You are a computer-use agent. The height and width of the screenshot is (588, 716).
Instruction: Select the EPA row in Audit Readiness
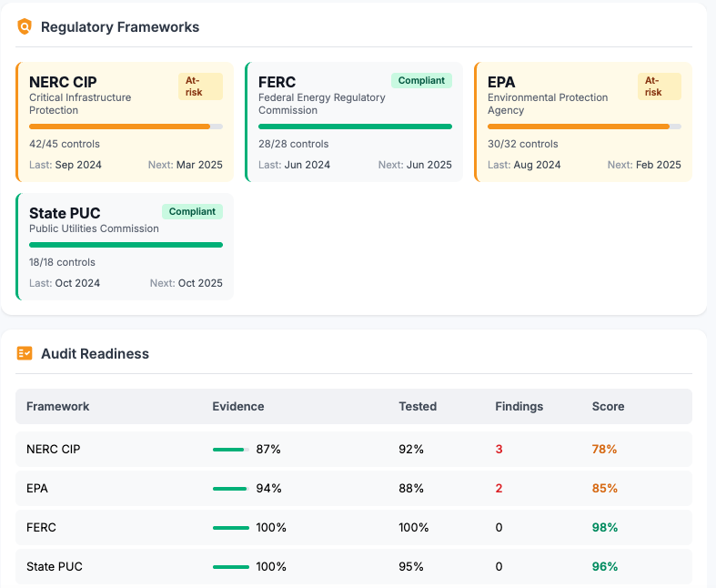pyautogui.click(x=354, y=489)
